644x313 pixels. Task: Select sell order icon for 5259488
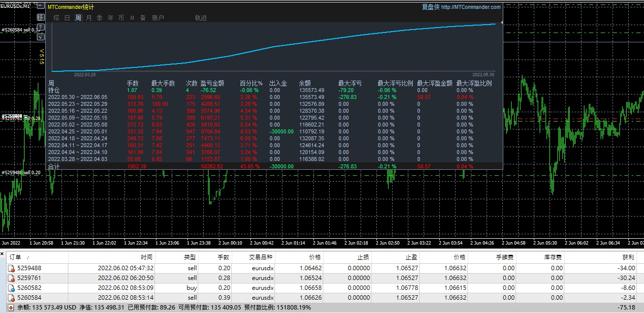point(11,268)
